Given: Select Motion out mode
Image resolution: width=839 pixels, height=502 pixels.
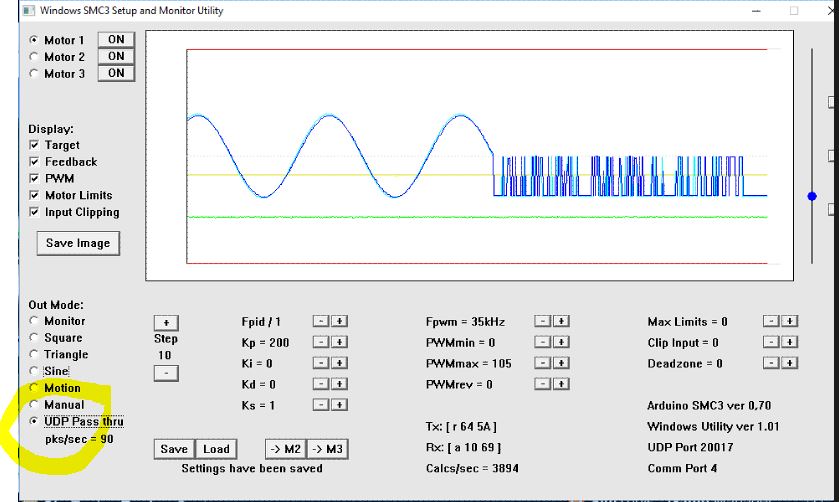Looking at the screenshot, I should tap(34, 387).
